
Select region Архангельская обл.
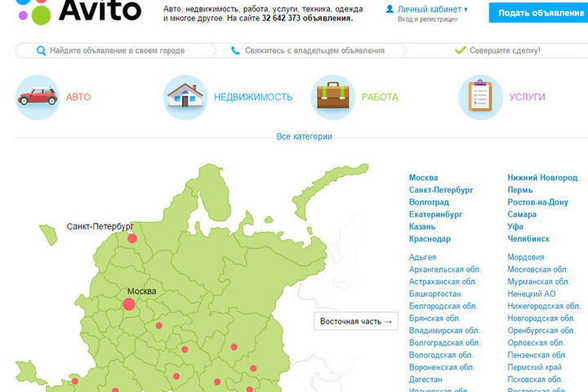445,269
